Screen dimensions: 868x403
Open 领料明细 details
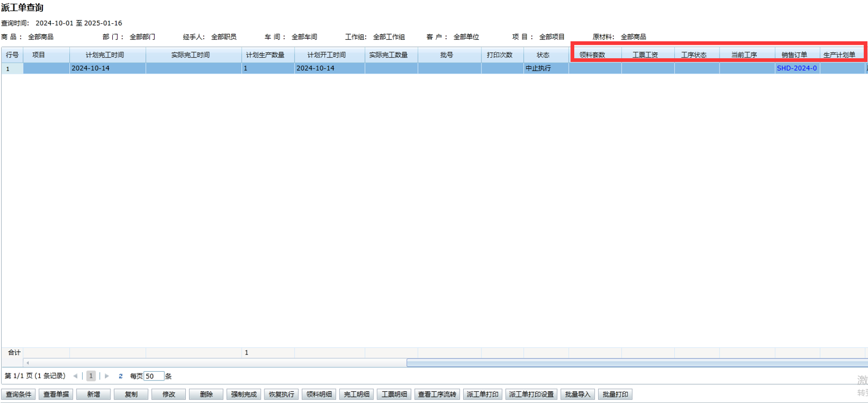[x=319, y=394]
